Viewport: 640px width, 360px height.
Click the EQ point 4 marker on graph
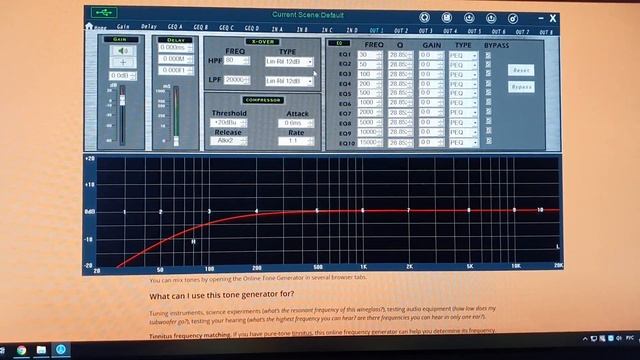(x=256, y=211)
